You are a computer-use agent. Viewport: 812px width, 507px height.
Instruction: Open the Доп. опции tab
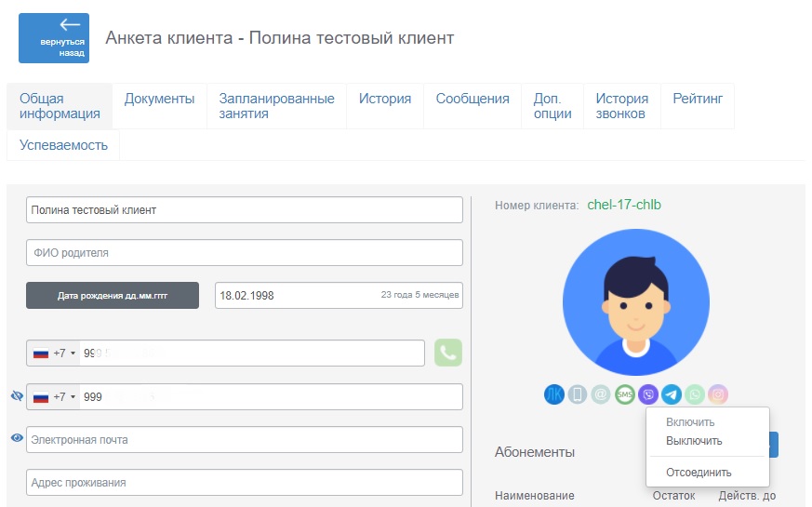552,106
